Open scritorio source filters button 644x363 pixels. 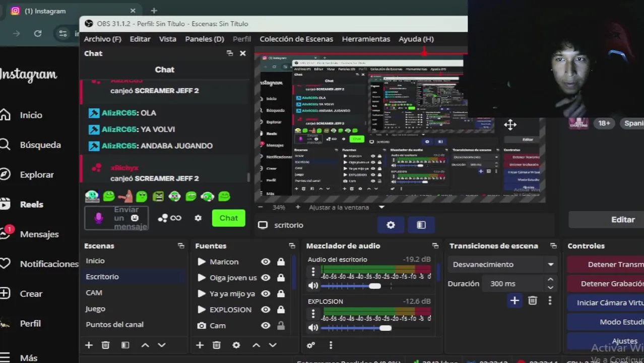click(x=421, y=225)
